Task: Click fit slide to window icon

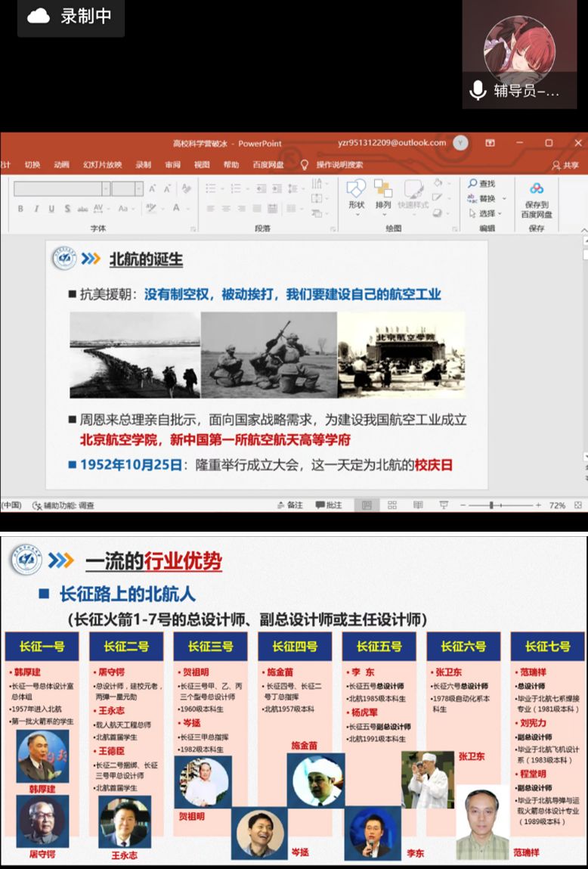Action: (578, 505)
